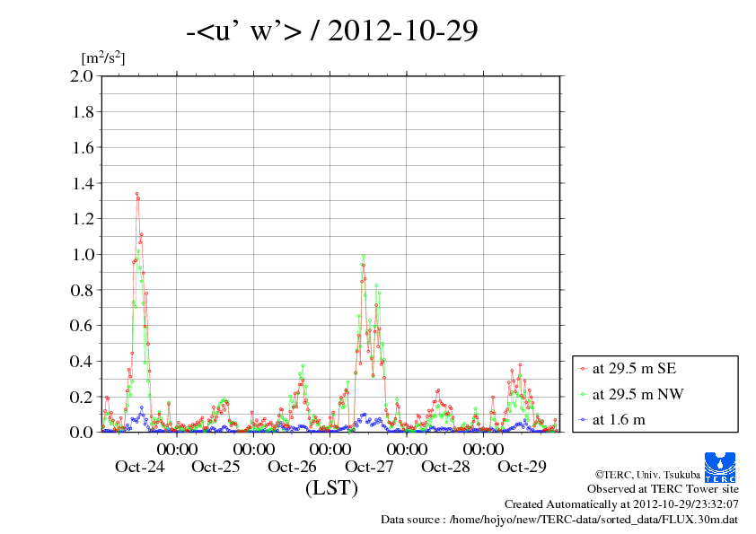Click the x-axis date label Oct-24
756x534 pixels.
140,467
